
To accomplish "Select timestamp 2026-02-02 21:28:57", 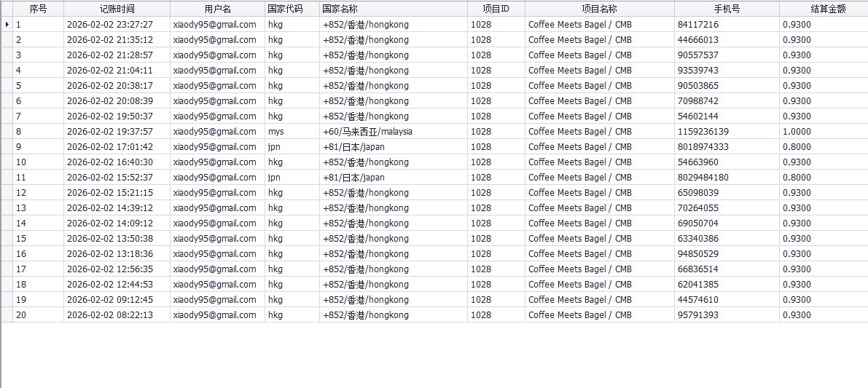I will pos(109,55).
